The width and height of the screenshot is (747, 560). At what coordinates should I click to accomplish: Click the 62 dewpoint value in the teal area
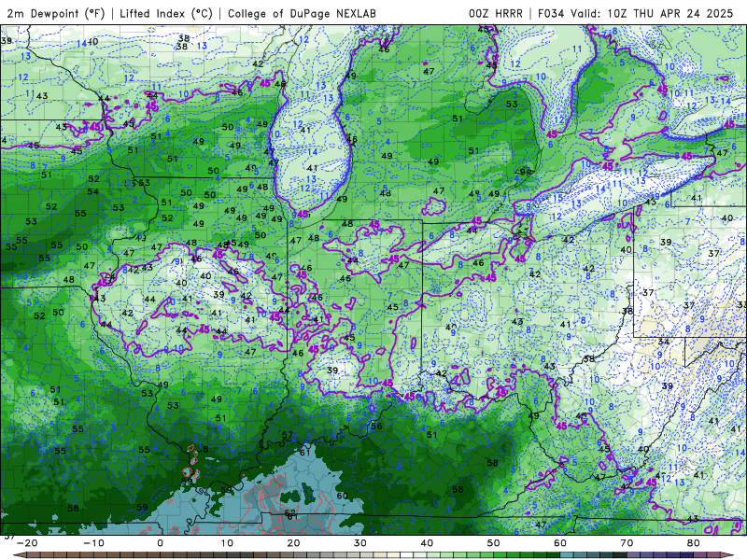pyautogui.click(x=290, y=512)
